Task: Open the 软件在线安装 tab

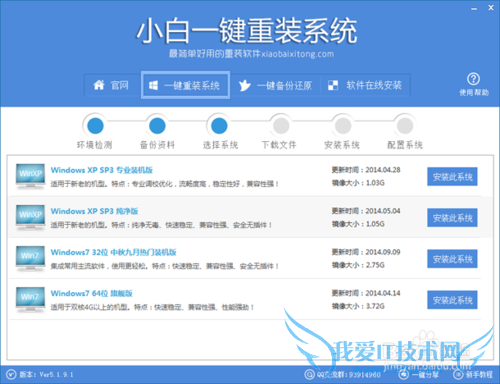Action: (x=365, y=85)
